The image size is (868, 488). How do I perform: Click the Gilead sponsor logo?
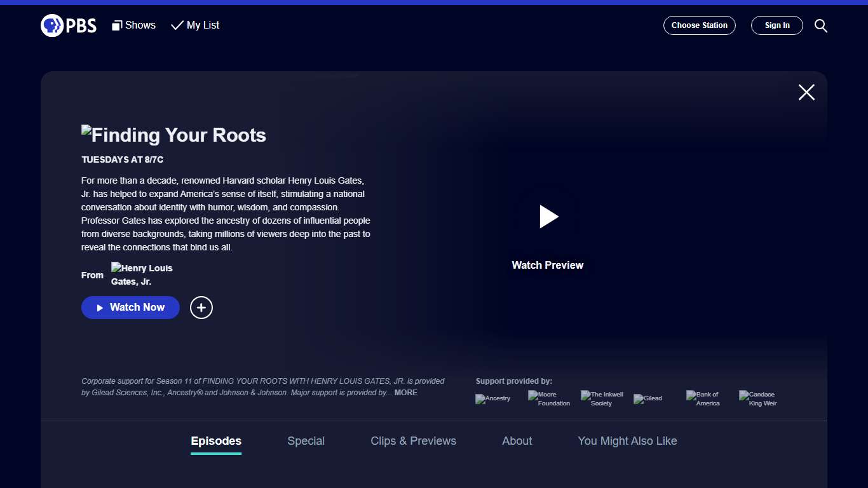(x=648, y=398)
